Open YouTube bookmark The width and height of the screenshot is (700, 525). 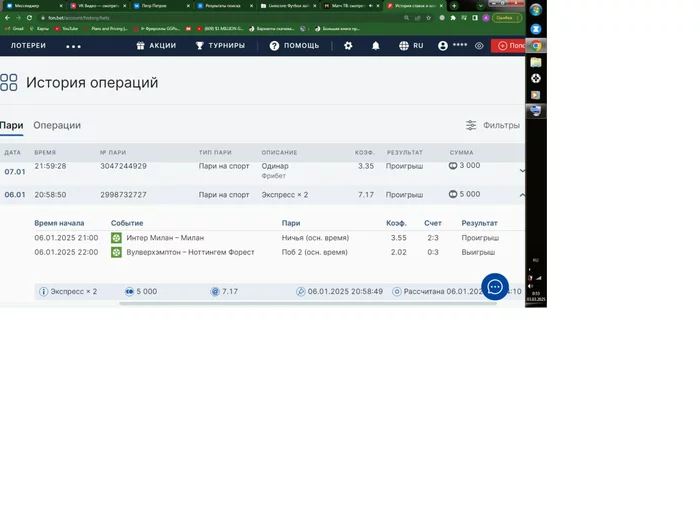pos(66,29)
